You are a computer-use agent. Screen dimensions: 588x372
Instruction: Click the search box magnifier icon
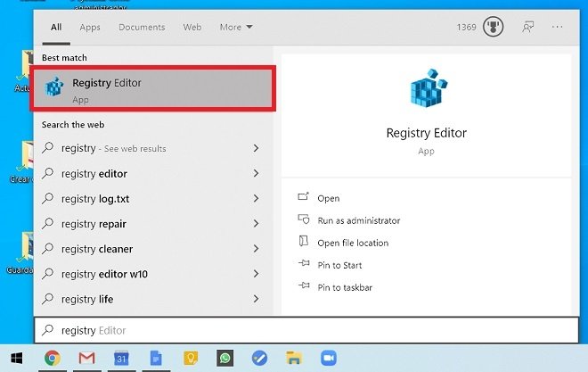(47, 330)
